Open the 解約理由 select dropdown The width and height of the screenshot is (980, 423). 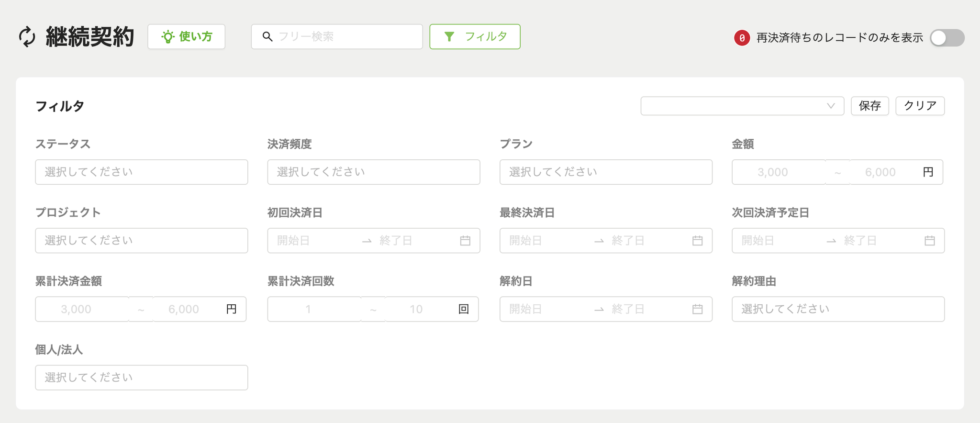(x=838, y=309)
